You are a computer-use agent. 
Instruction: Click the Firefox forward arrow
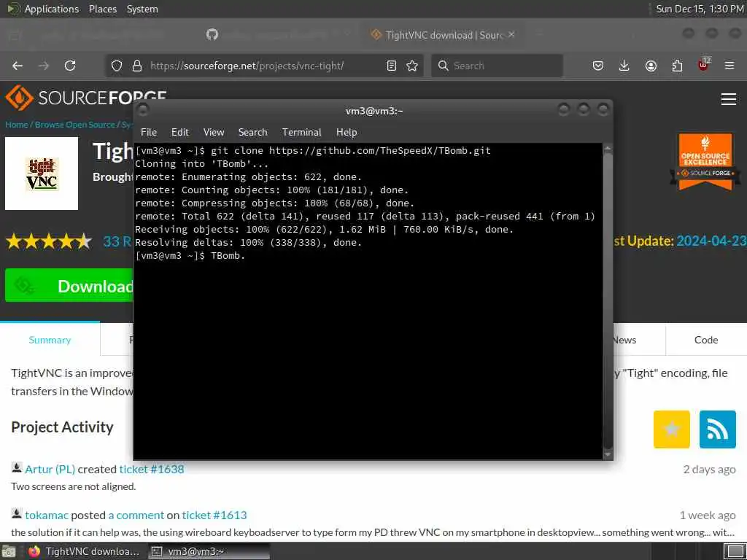44,66
